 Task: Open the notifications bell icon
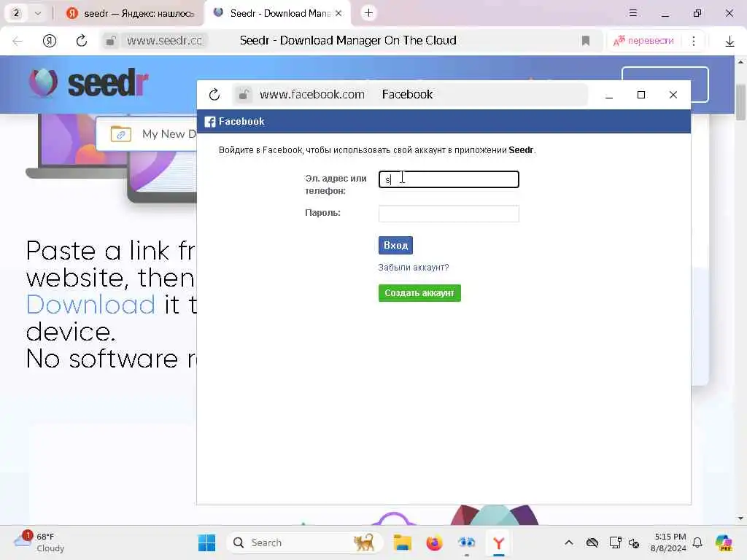point(697,542)
